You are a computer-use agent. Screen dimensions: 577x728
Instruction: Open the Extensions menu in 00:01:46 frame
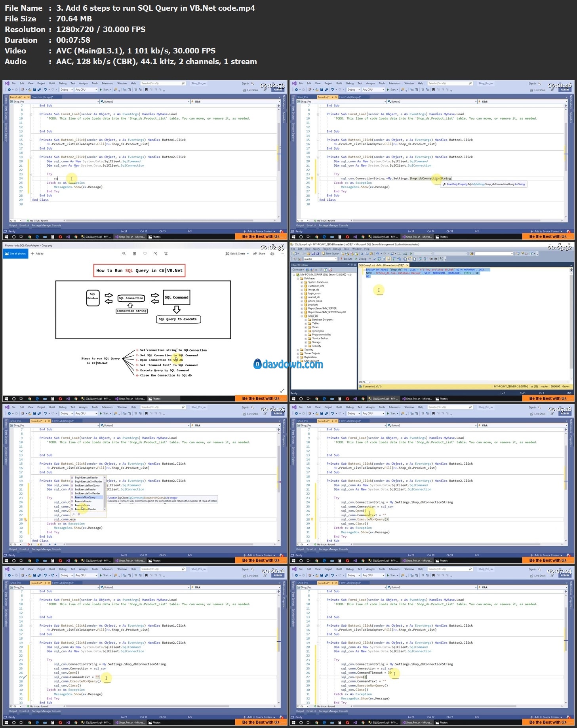tap(394, 84)
